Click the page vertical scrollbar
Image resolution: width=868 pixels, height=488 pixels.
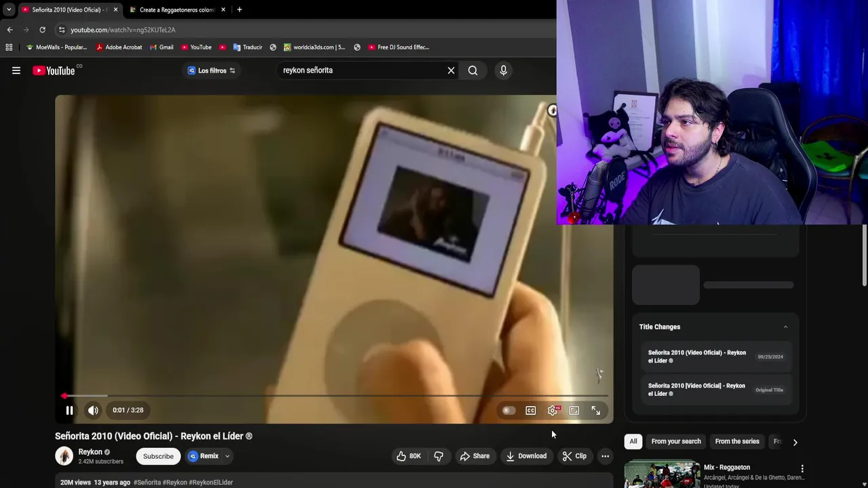click(x=865, y=256)
